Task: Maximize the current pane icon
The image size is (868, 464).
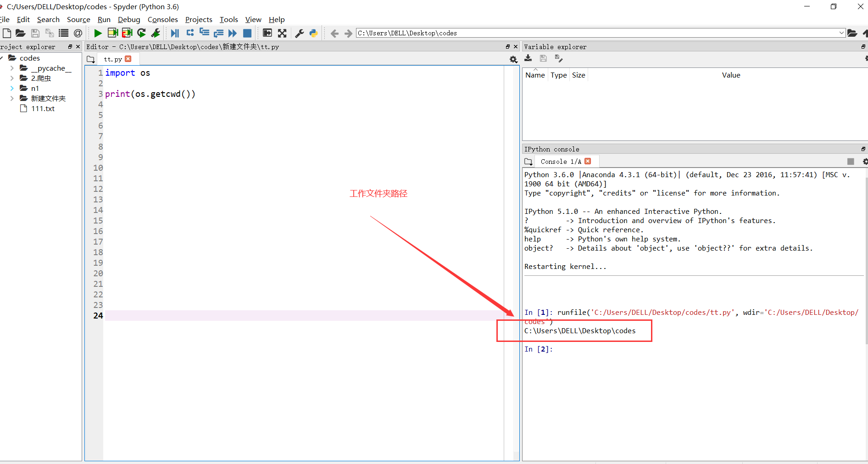Action: pos(267,33)
